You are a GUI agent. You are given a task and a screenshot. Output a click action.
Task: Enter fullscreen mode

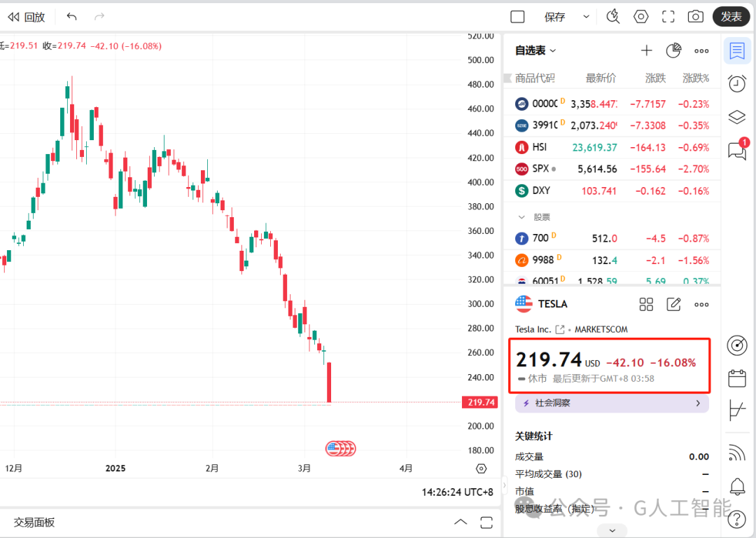pos(668,16)
